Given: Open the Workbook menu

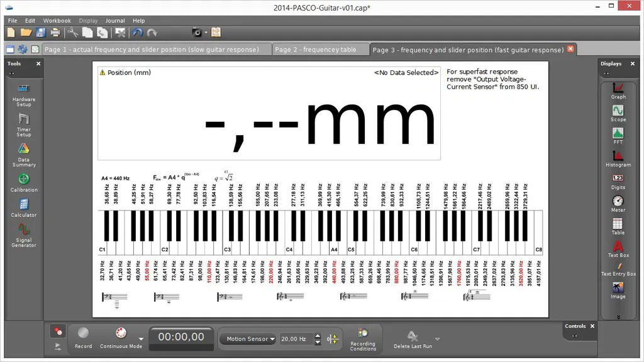Looking at the screenshot, I should [x=57, y=21].
